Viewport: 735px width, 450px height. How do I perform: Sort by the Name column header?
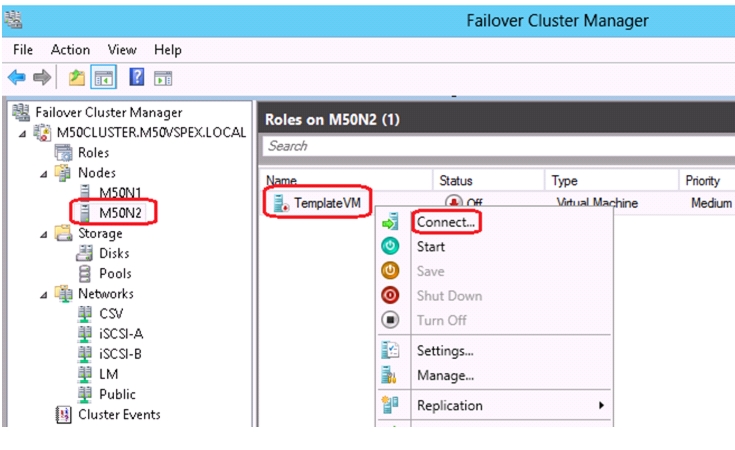tap(346, 180)
